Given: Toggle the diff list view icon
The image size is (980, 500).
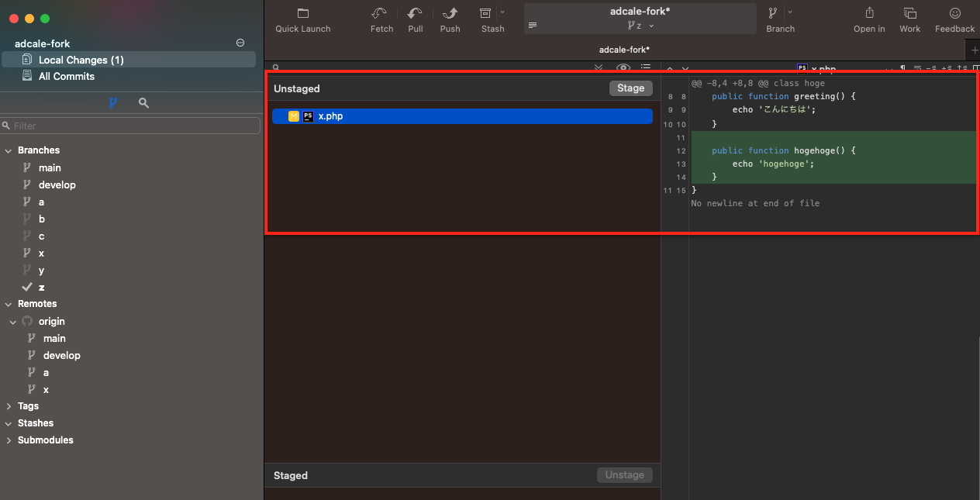Looking at the screenshot, I should click(646, 68).
